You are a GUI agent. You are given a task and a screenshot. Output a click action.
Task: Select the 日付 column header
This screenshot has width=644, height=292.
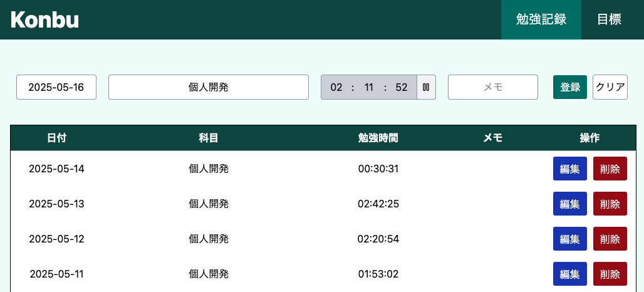pyautogui.click(x=56, y=138)
